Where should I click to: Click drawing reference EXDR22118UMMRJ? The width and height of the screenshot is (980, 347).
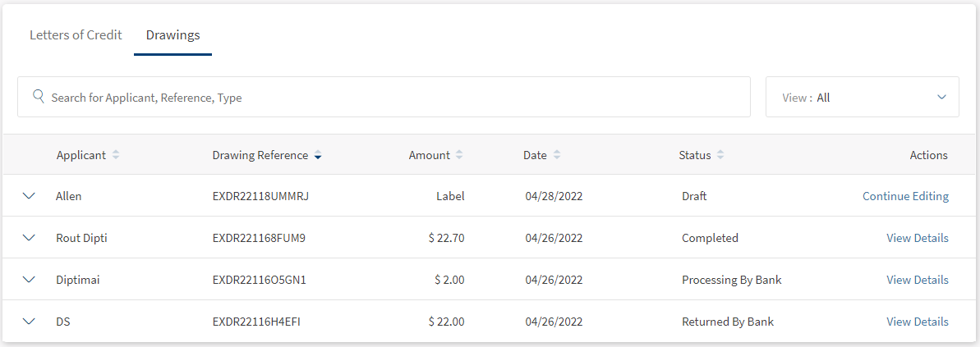tap(260, 196)
